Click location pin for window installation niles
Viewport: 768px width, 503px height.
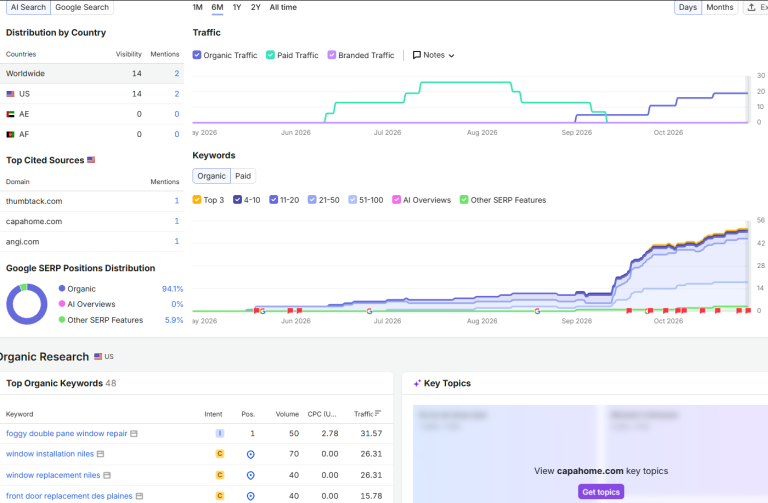pos(250,455)
